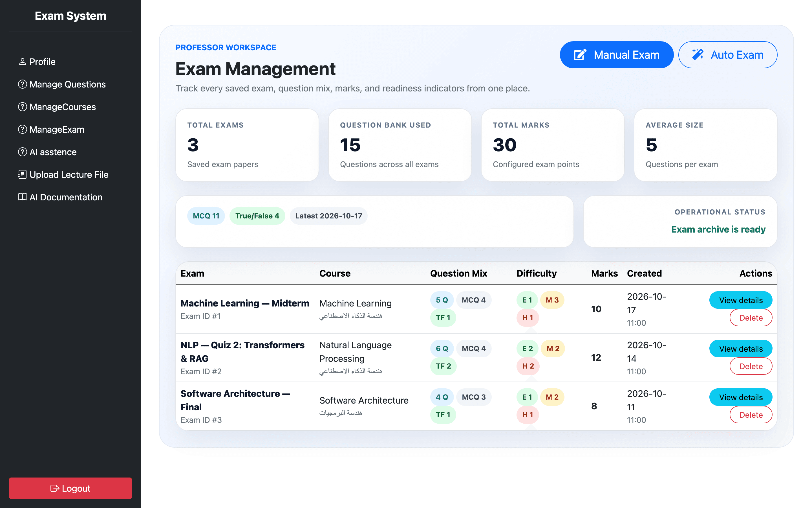812x508 pixels.
Task: Delete the Software Architecture Final exam
Action: tap(751, 415)
